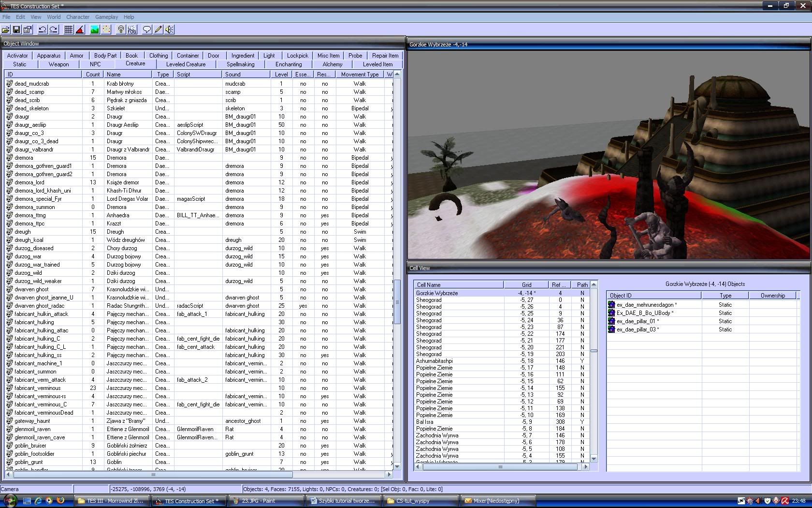This screenshot has width=812, height=508.
Task: Click the creature icon beside dremora_lord
Action: click(9, 182)
